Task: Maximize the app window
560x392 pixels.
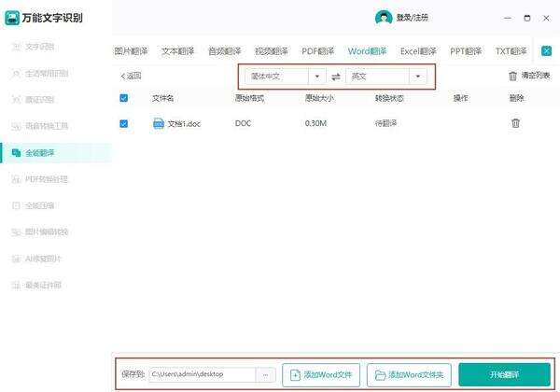Action: click(x=527, y=18)
